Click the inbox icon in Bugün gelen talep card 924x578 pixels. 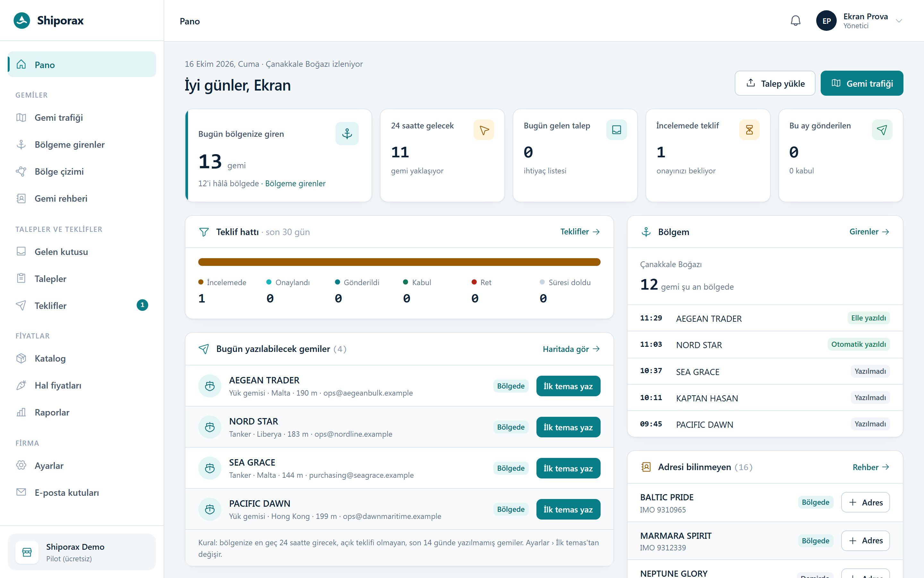[x=616, y=130]
